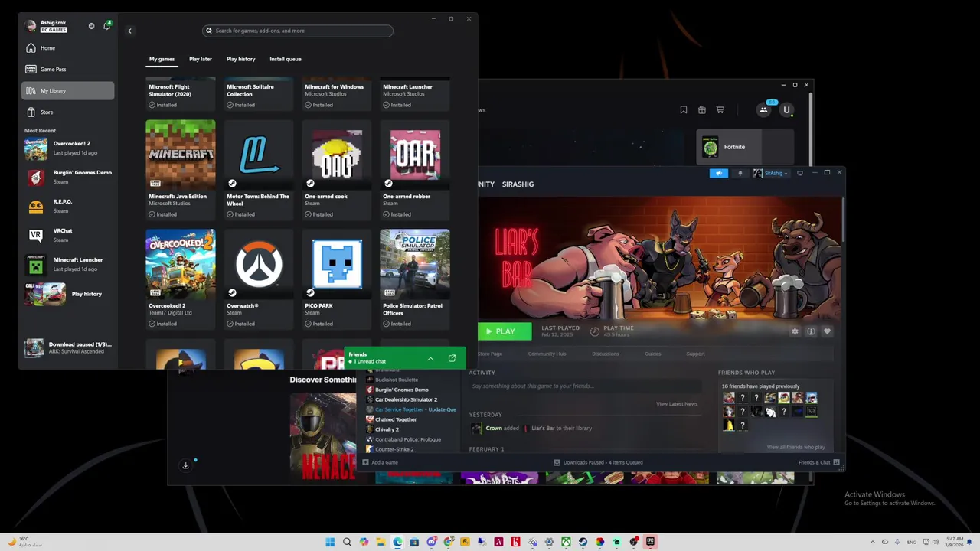Open Steam from the Windows taskbar
This screenshot has width=980, height=551.
tap(583, 542)
